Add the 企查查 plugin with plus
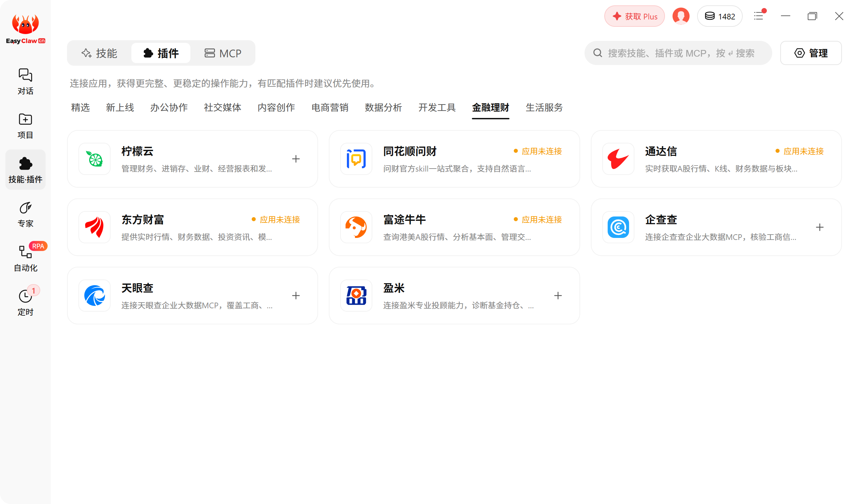Viewport: 858px width, 504px height. [x=820, y=228]
